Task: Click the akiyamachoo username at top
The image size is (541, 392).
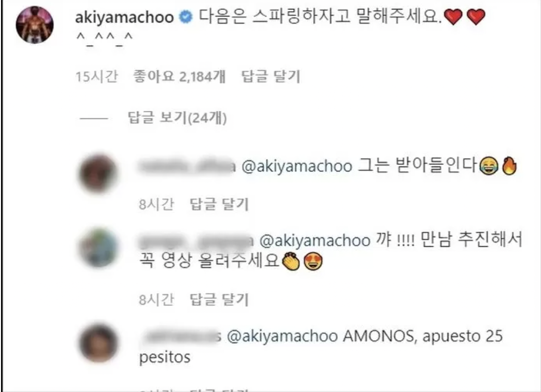Action: coord(124,17)
